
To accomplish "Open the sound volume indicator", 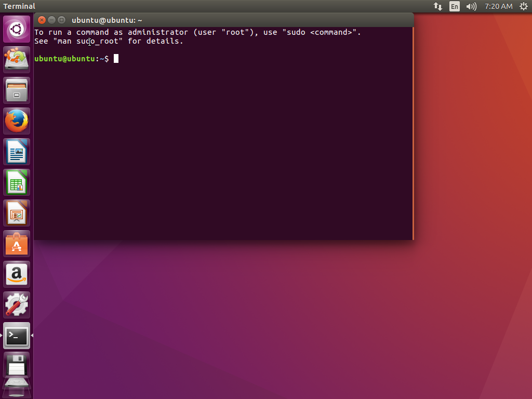I will [471, 6].
